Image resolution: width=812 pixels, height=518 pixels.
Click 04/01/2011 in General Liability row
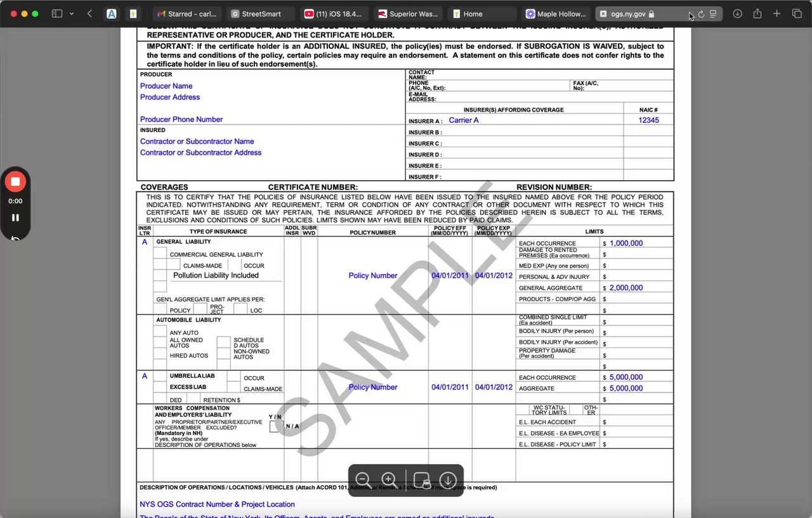(x=450, y=276)
